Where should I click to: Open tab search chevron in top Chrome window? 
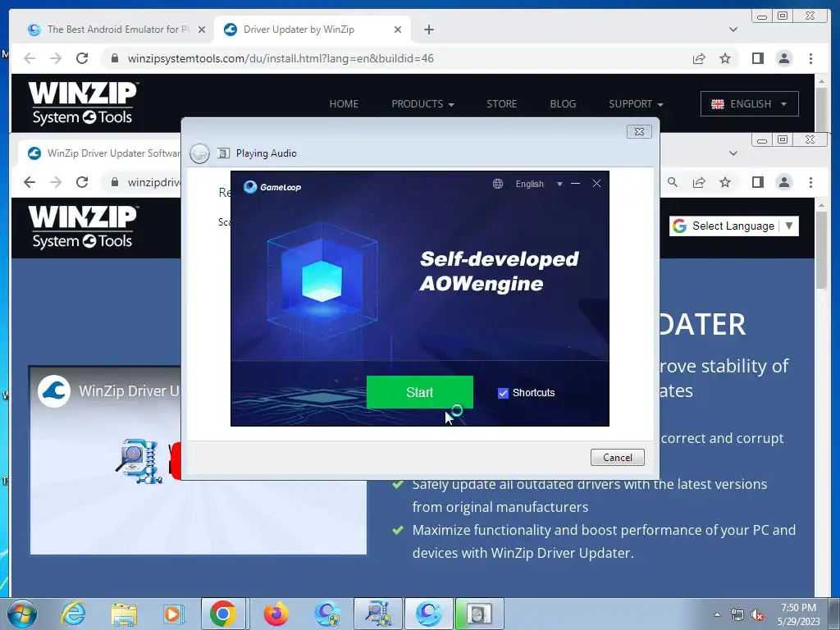pyautogui.click(x=733, y=30)
